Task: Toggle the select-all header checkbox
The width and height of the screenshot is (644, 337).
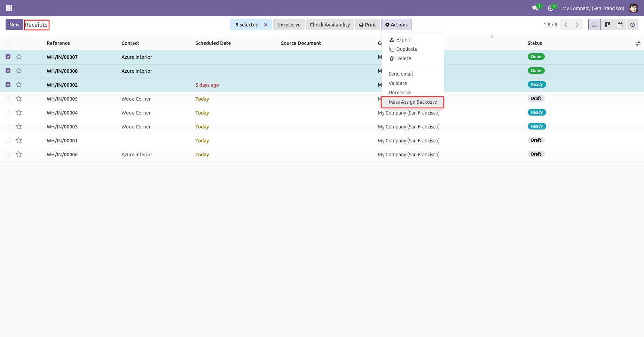Action: tap(8, 43)
